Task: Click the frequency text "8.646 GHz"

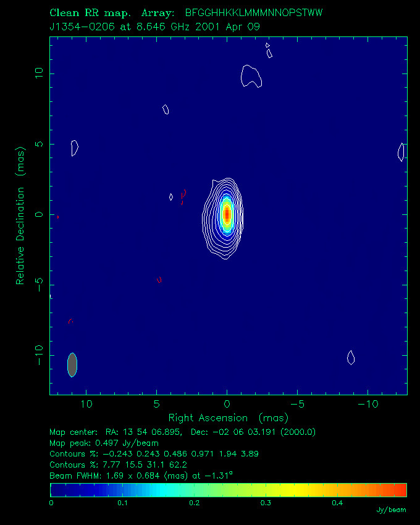Action: [164, 27]
